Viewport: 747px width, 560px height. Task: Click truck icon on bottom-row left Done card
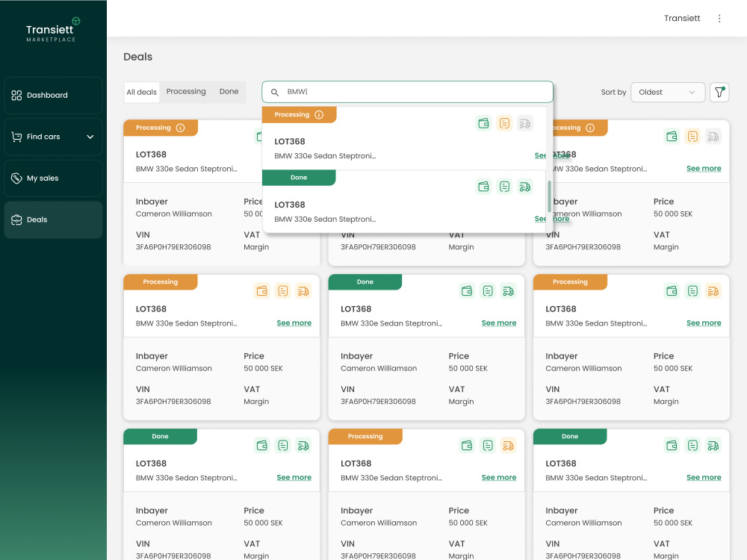point(303,446)
